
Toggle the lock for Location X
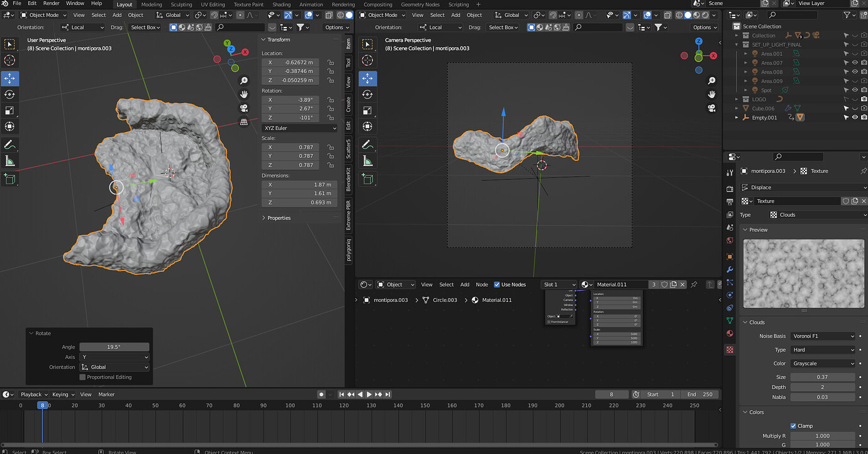tap(330, 62)
